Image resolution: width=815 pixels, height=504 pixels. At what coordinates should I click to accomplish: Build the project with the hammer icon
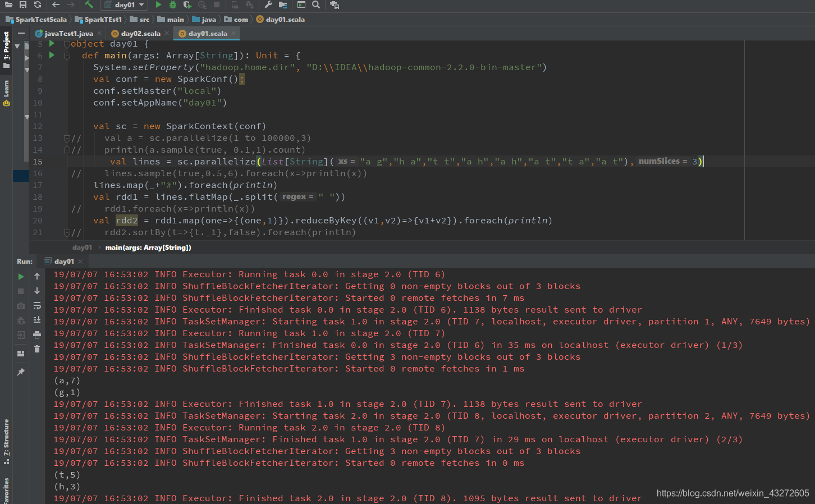coord(89,4)
